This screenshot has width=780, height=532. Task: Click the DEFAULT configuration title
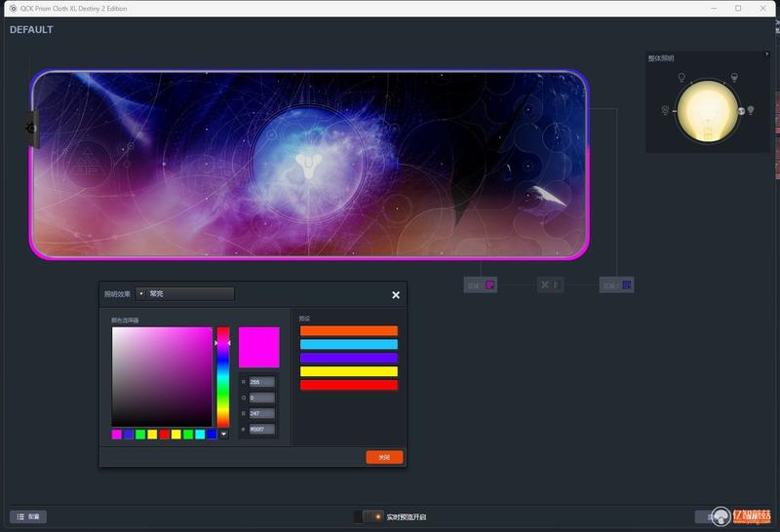click(x=31, y=30)
